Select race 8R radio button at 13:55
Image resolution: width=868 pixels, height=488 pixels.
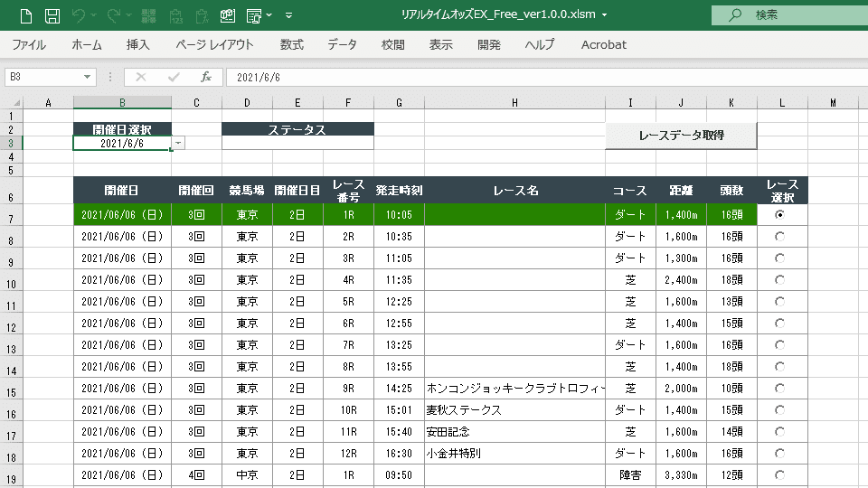pyautogui.click(x=780, y=366)
